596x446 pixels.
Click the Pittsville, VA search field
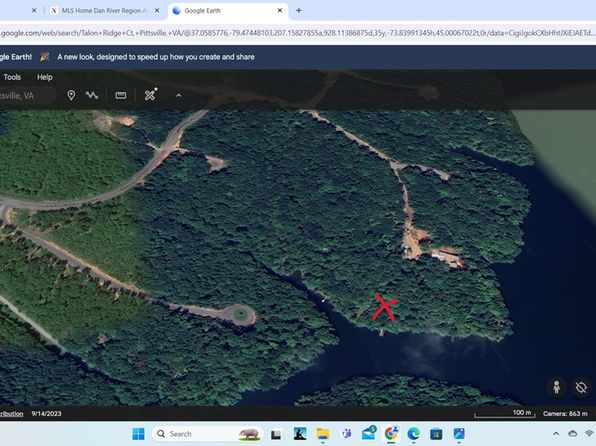pos(27,95)
